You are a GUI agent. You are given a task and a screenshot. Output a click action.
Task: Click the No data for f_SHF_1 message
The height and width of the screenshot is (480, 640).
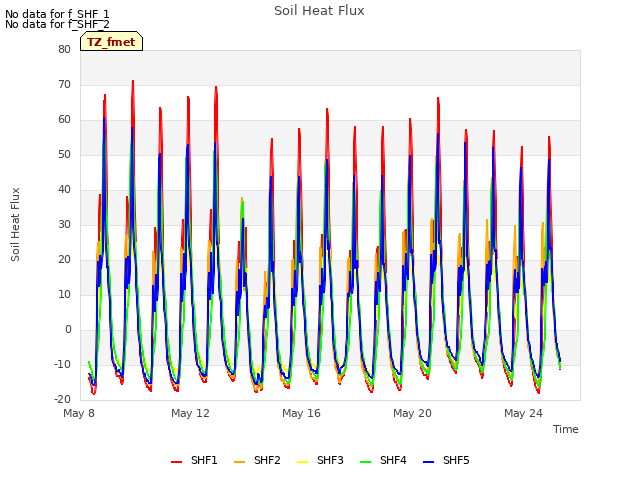[x=57, y=14]
